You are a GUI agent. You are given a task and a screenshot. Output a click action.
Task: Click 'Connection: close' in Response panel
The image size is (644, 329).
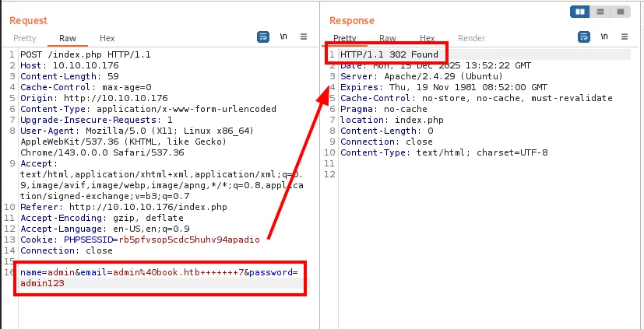(x=386, y=142)
